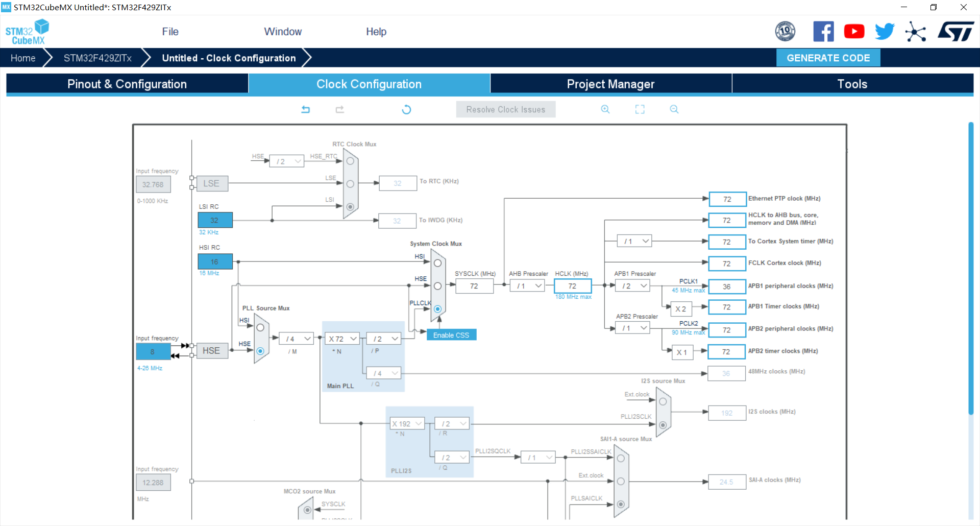Select Ext.clock in SAI1-A source Mux
This screenshot has width=980, height=526.
tap(621, 481)
